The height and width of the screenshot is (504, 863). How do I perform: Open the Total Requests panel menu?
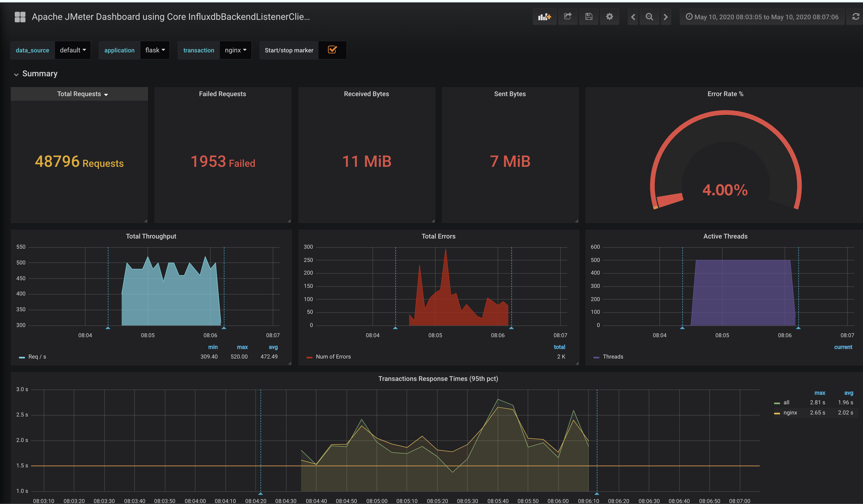(x=79, y=94)
